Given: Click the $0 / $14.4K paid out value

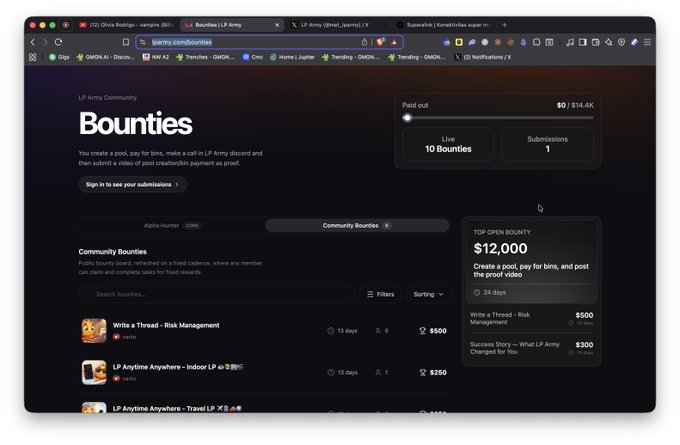Looking at the screenshot, I should pos(575,105).
